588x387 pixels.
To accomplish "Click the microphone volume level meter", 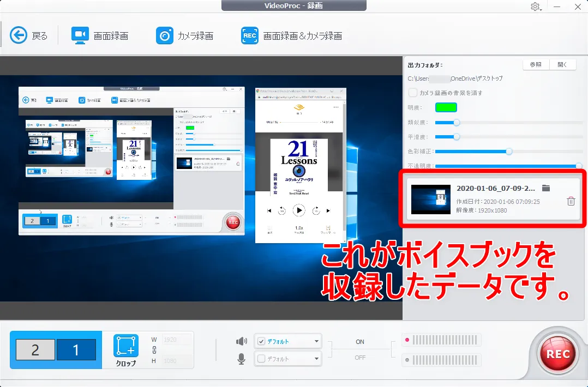I will pos(441,360).
